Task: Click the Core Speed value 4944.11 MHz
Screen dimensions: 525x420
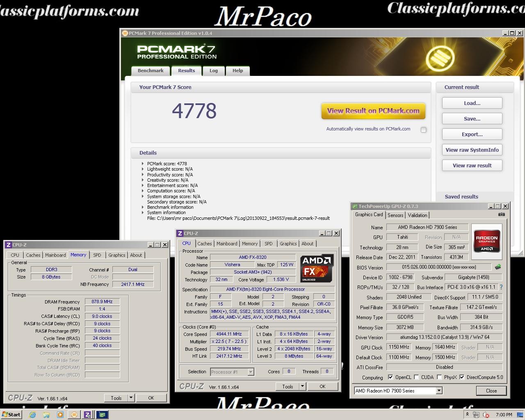Action: 229,334
